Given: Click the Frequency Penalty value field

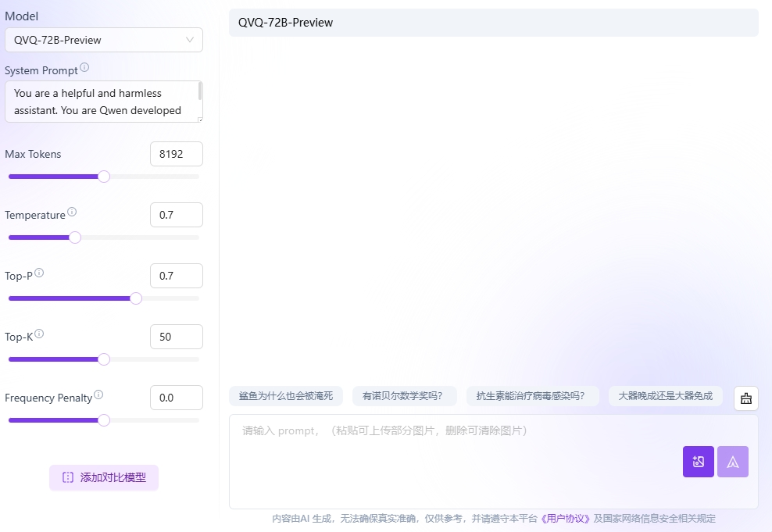Looking at the screenshot, I should click(177, 398).
